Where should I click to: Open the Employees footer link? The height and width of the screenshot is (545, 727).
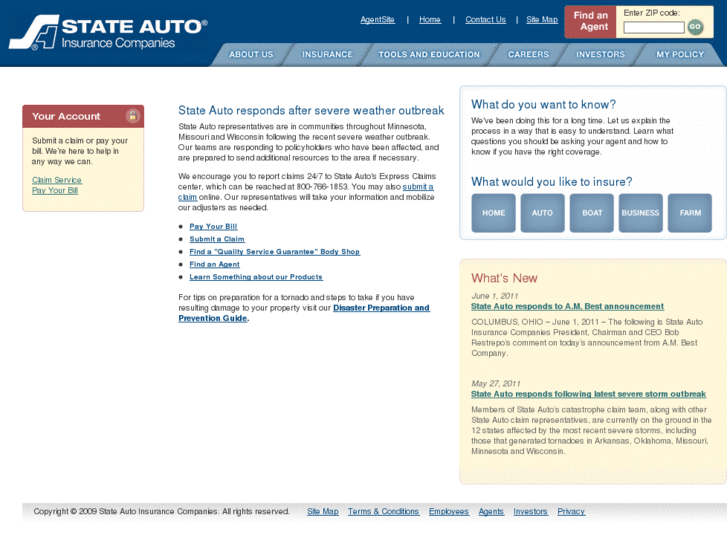449,512
